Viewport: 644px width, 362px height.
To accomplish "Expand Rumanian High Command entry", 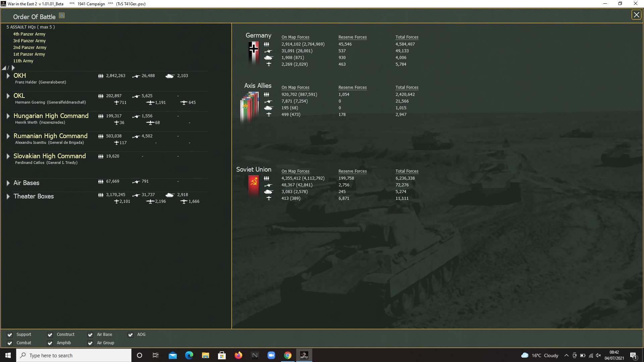I will click(8, 136).
